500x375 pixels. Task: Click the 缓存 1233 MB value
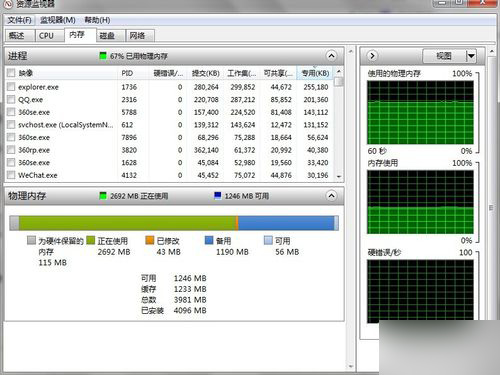coord(190,289)
